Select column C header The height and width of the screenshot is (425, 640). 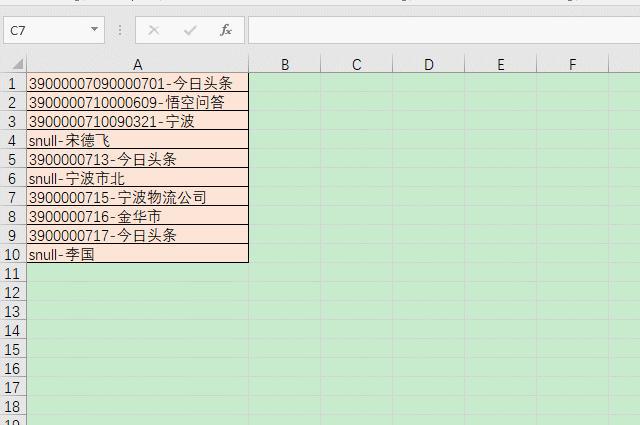pyautogui.click(x=357, y=64)
